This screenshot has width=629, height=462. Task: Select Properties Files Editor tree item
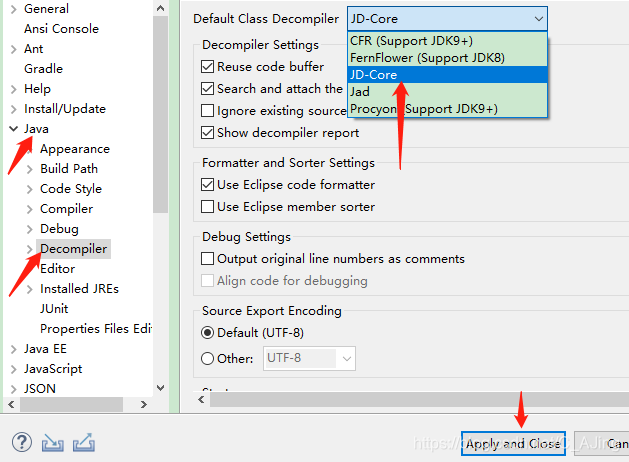pyautogui.click(x=96, y=329)
